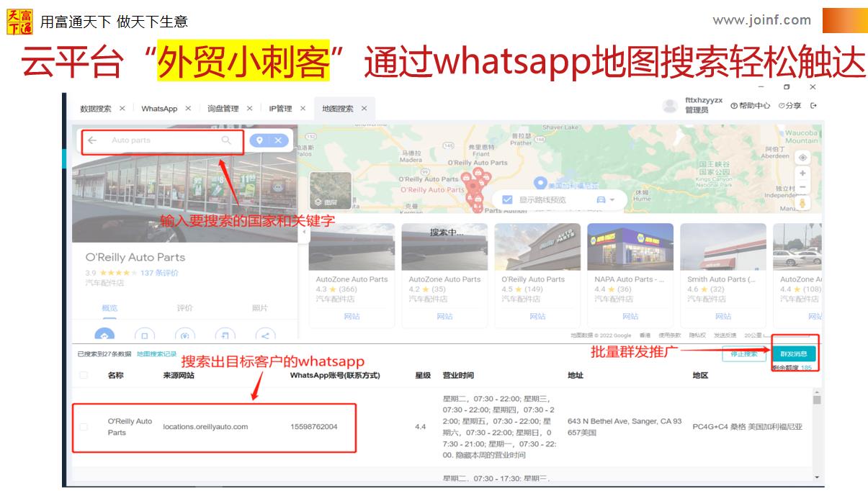Click 网站 link on NAPA Auto Parts card
Viewport: 868px width, 491px height.
point(630,316)
